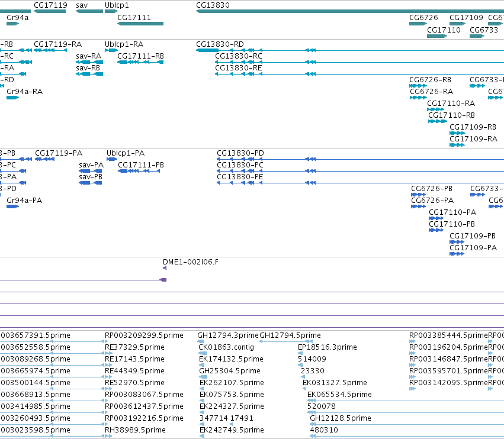Select transcript CG13830-RC
504x439 pixels.
[239, 56]
